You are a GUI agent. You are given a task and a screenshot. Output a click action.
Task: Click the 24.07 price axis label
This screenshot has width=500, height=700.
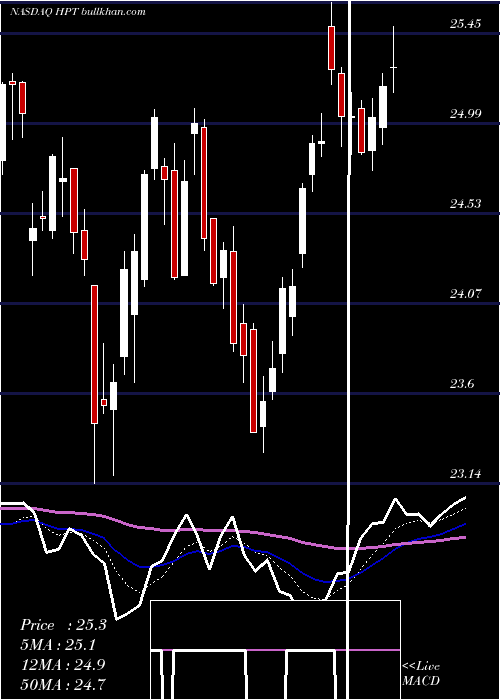pyautogui.click(x=466, y=293)
